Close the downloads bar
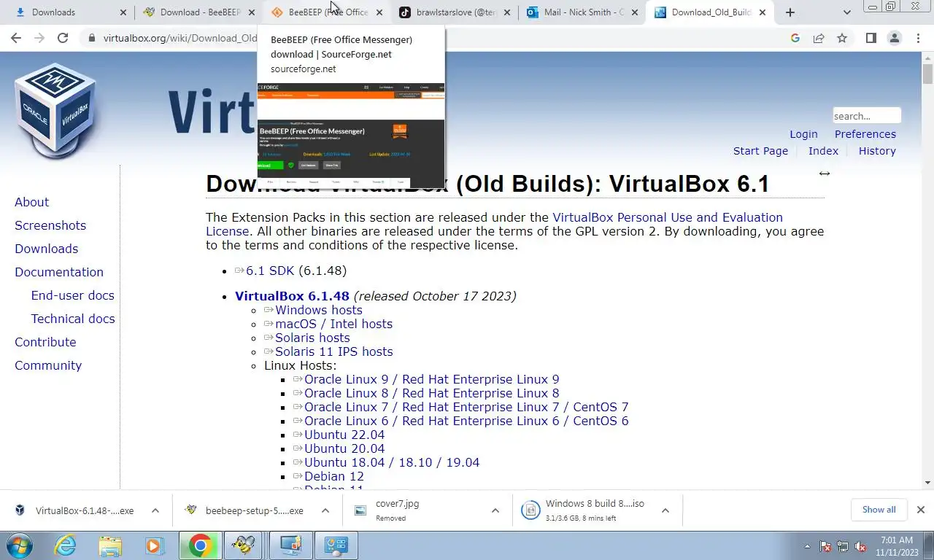 coord(920,510)
